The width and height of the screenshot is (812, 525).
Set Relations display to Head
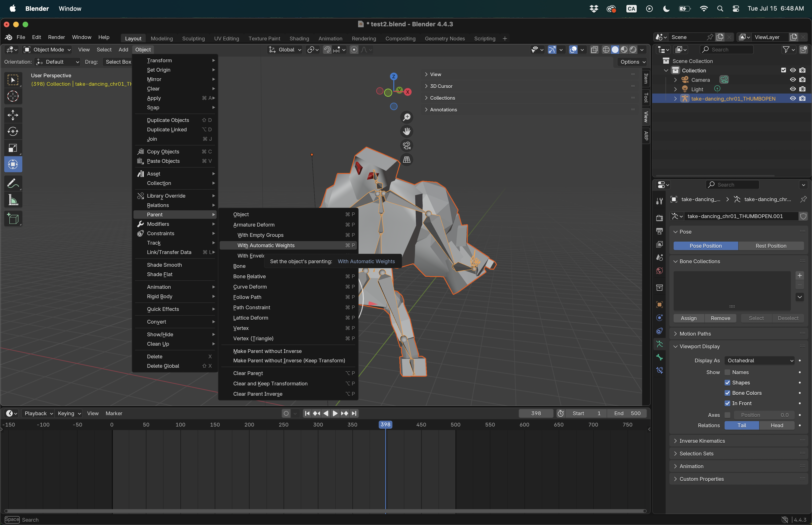click(777, 425)
